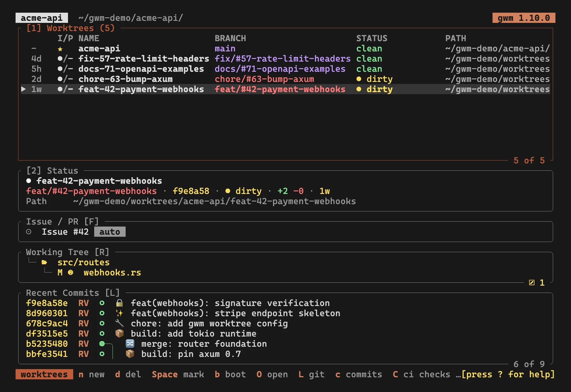Click the lock emoji on the signature verification commit
Viewport: 571px width, 392px height.
coord(119,303)
